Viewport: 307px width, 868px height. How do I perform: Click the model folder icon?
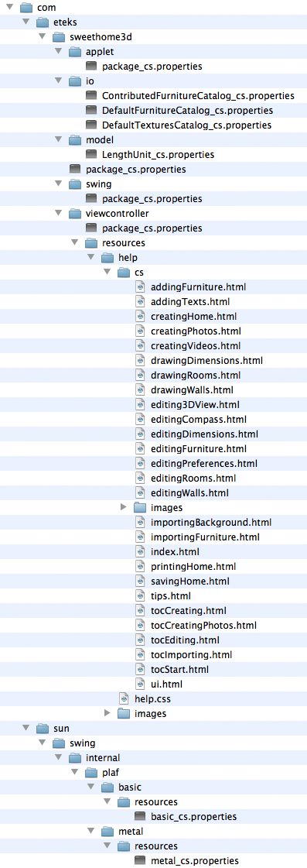75,140
